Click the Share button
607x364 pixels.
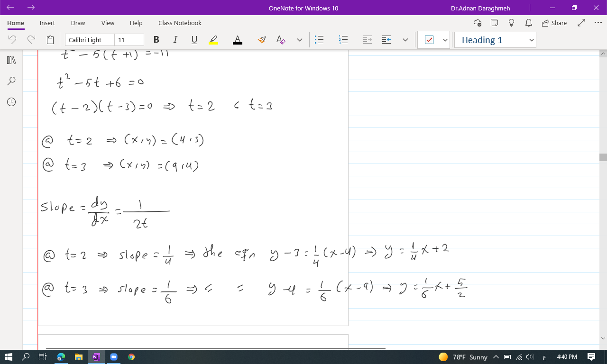[554, 23]
